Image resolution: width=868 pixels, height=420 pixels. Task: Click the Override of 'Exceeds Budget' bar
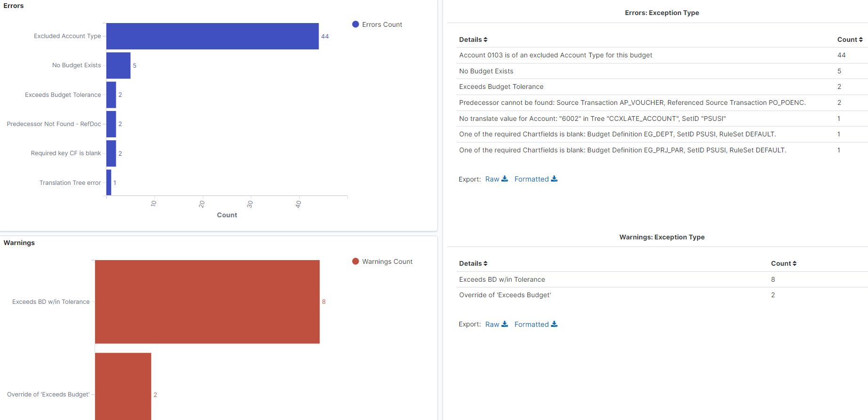123,386
